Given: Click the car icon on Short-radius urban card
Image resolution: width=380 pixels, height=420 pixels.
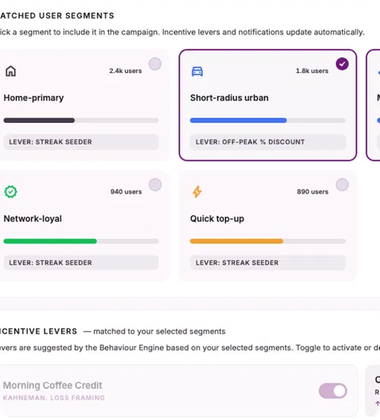Looking at the screenshot, I should tap(197, 71).
